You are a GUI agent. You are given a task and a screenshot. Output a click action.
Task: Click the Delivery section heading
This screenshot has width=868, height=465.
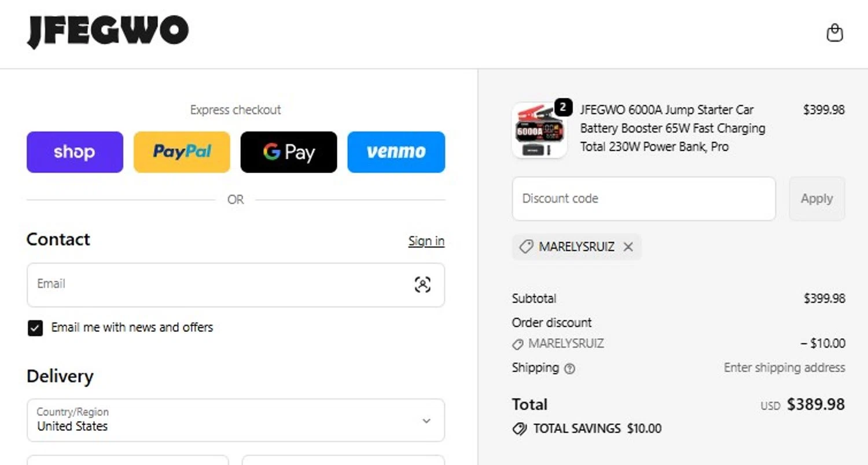coord(60,376)
